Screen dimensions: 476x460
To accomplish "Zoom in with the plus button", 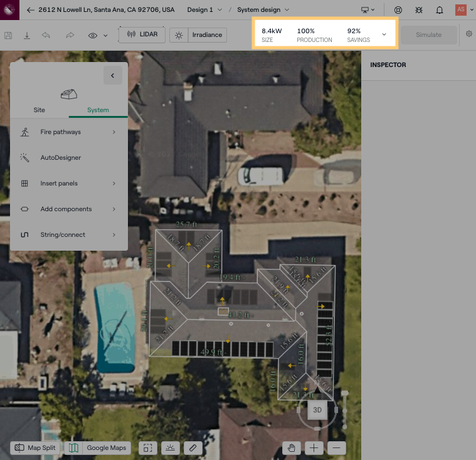I will coord(314,447).
